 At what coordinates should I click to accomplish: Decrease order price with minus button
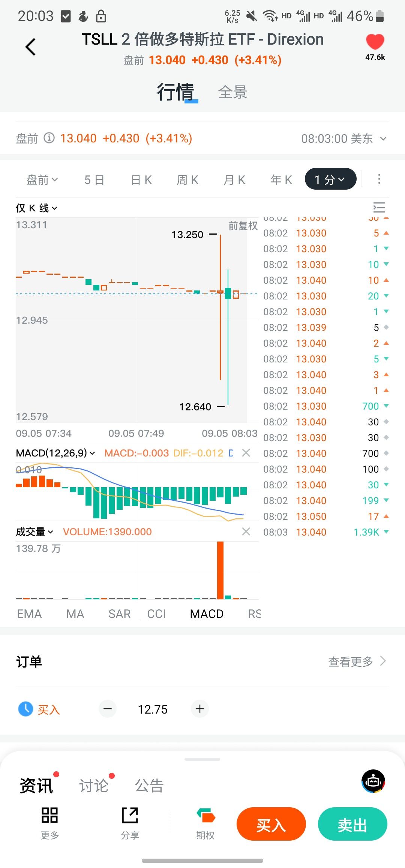coord(108,709)
